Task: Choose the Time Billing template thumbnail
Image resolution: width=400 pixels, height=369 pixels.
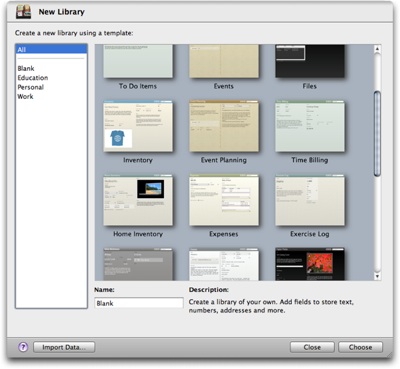Action: (x=310, y=126)
